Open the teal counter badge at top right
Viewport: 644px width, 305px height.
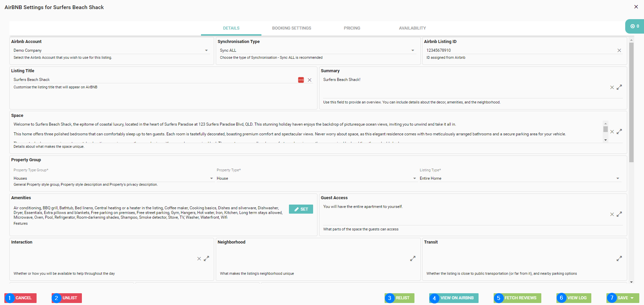(x=634, y=26)
